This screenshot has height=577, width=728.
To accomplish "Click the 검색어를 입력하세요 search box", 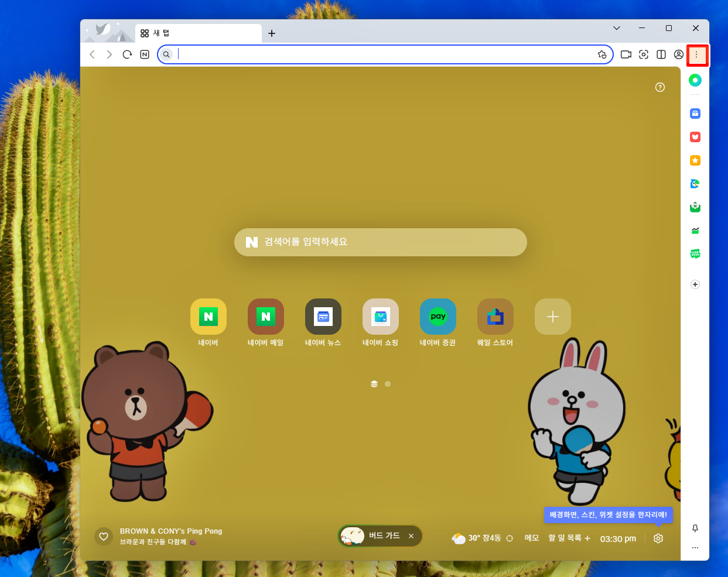I will 381,242.
